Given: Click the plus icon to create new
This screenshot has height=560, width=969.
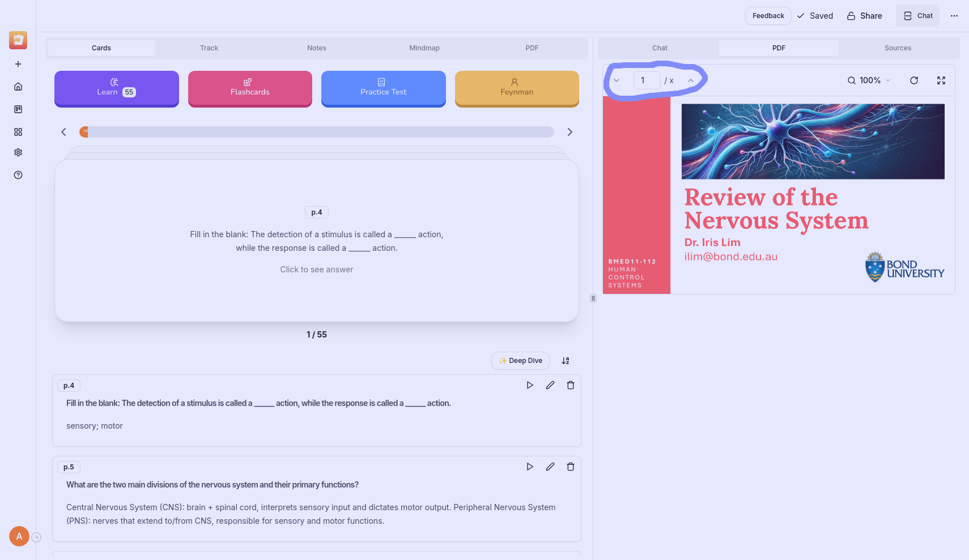Looking at the screenshot, I should (18, 64).
